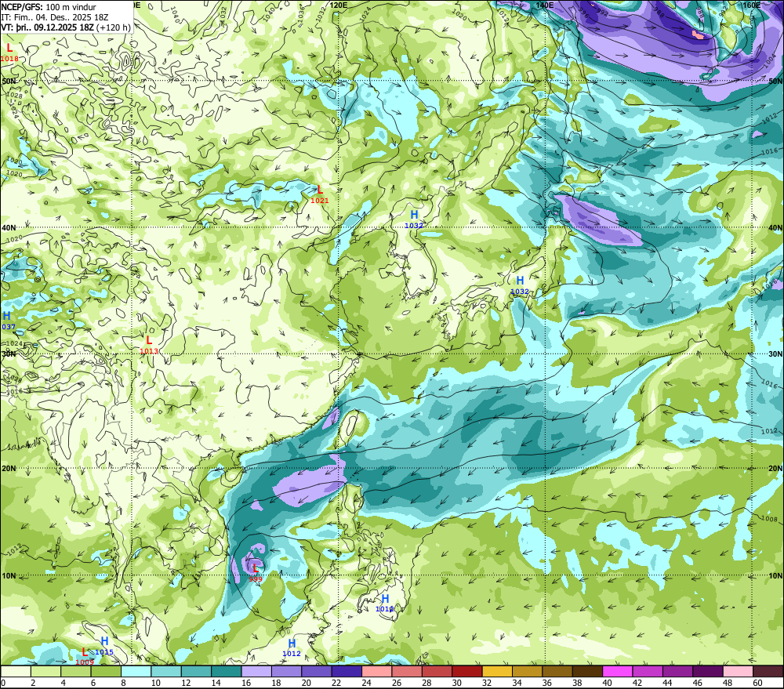Screen dimensions: 784x689
Task: Click the L 1009 low pressure marker
Action: coord(85,657)
